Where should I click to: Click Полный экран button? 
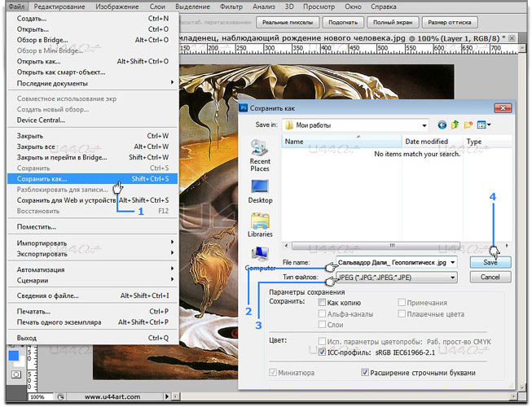[x=393, y=22]
